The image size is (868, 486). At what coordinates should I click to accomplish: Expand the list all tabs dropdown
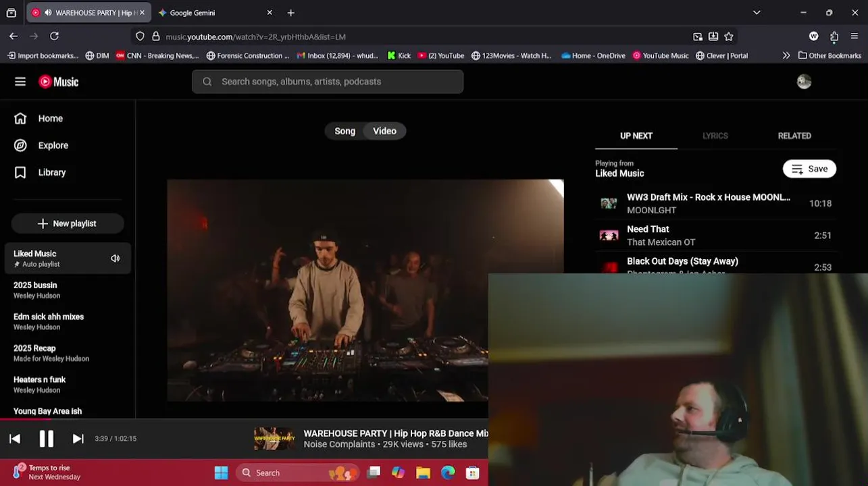click(757, 13)
